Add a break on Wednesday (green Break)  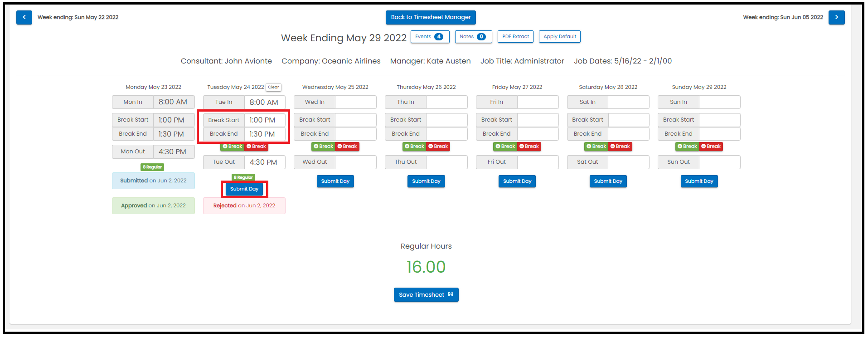(324, 147)
